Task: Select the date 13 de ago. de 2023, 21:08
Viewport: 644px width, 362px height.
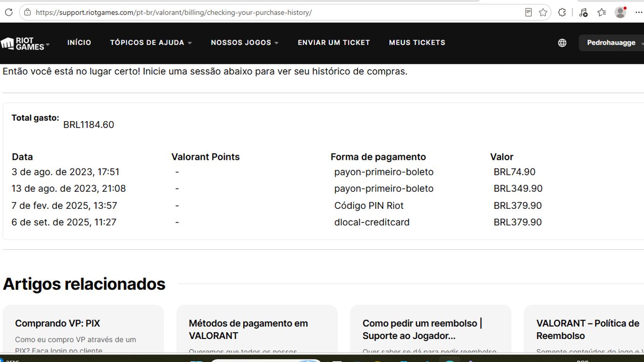Action: coord(69,189)
